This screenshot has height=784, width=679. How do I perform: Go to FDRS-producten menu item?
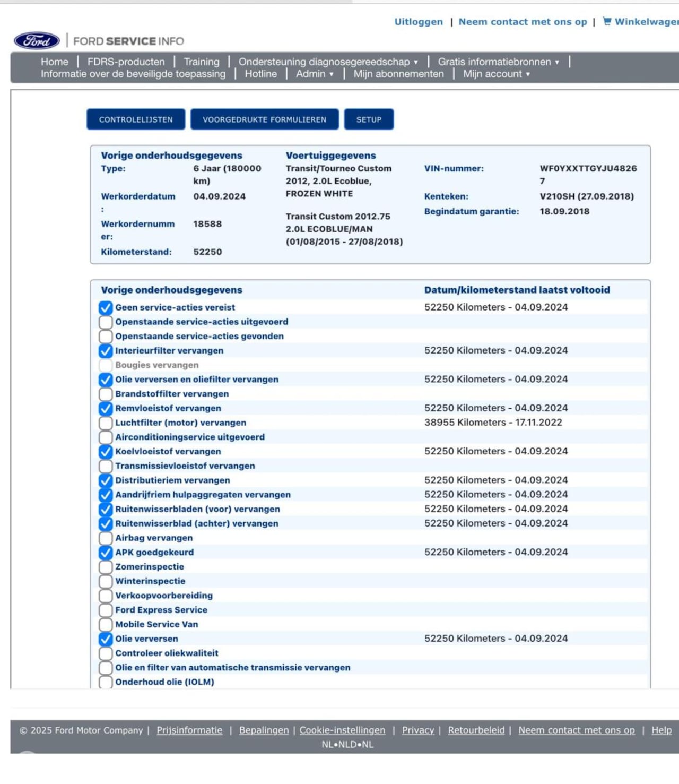pyautogui.click(x=126, y=62)
